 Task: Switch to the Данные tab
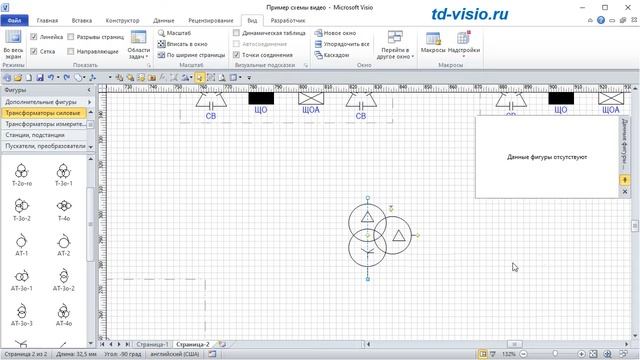click(164, 20)
